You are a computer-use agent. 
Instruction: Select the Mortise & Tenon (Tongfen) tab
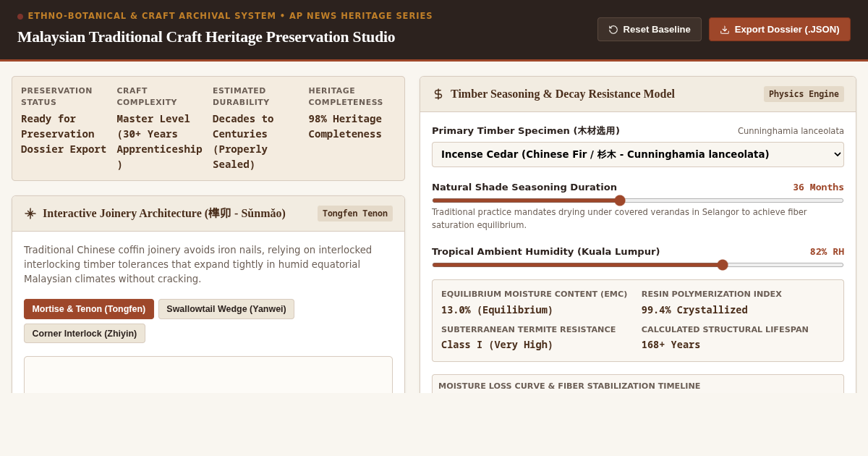point(89,309)
